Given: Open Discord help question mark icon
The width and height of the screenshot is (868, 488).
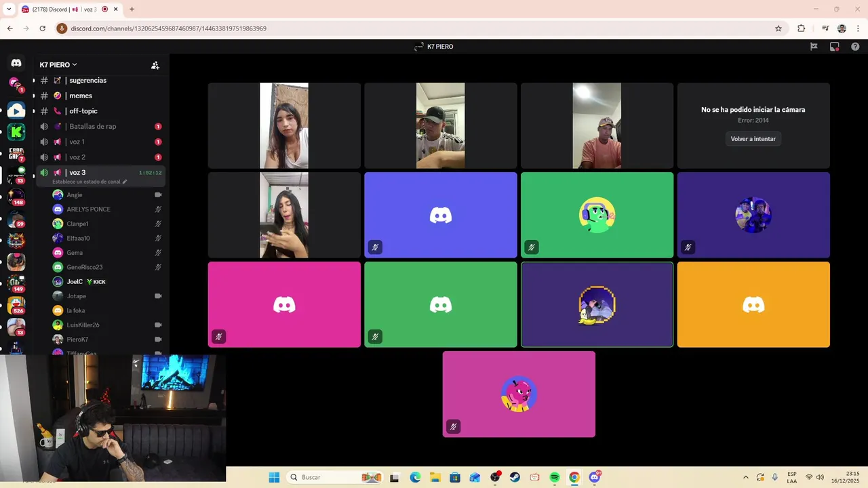Looking at the screenshot, I should click(855, 47).
